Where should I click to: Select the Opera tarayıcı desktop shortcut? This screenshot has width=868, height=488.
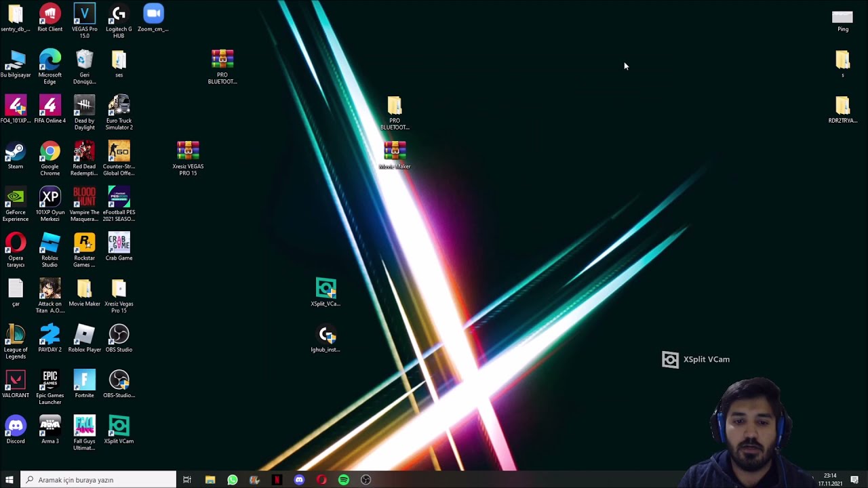point(15,250)
